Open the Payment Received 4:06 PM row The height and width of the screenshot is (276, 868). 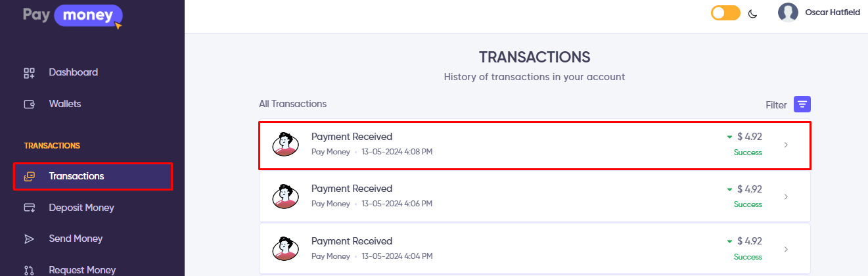click(x=352, y=189)
